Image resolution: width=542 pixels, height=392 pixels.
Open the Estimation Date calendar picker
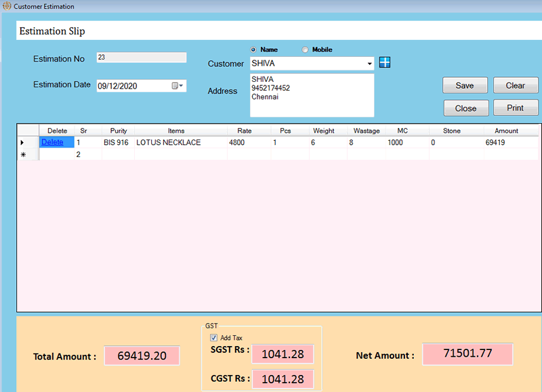click(178, 86)
